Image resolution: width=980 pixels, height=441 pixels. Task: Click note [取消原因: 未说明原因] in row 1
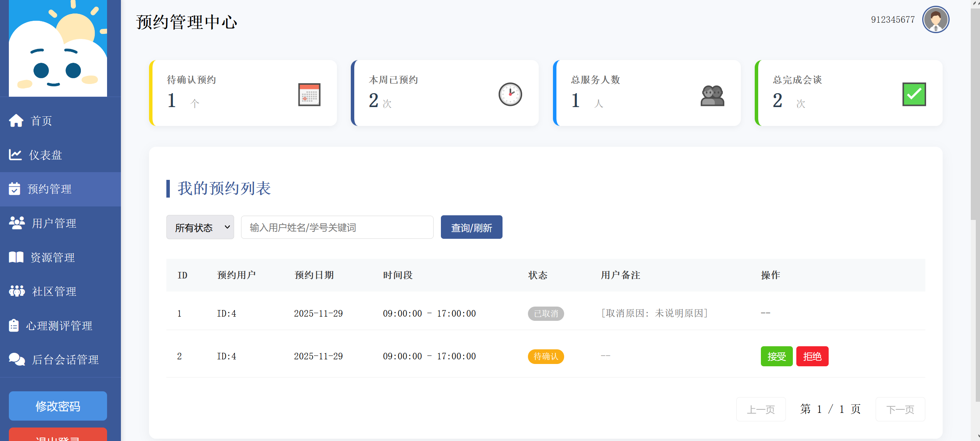654,313
